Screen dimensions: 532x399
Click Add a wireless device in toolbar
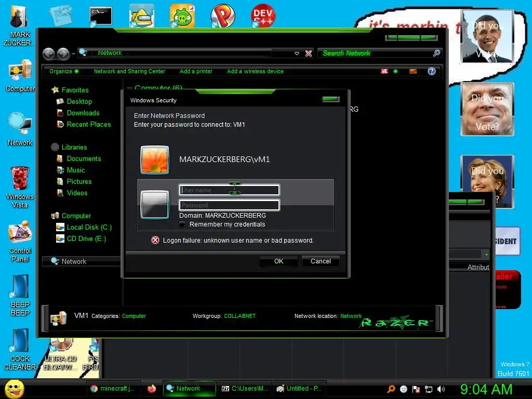coord(255,71)
